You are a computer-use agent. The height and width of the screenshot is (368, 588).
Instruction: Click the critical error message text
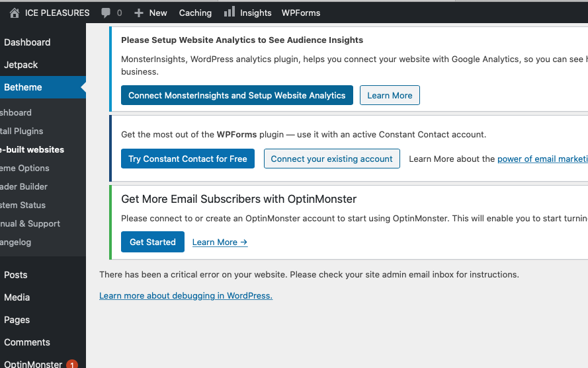coord(309,275)
